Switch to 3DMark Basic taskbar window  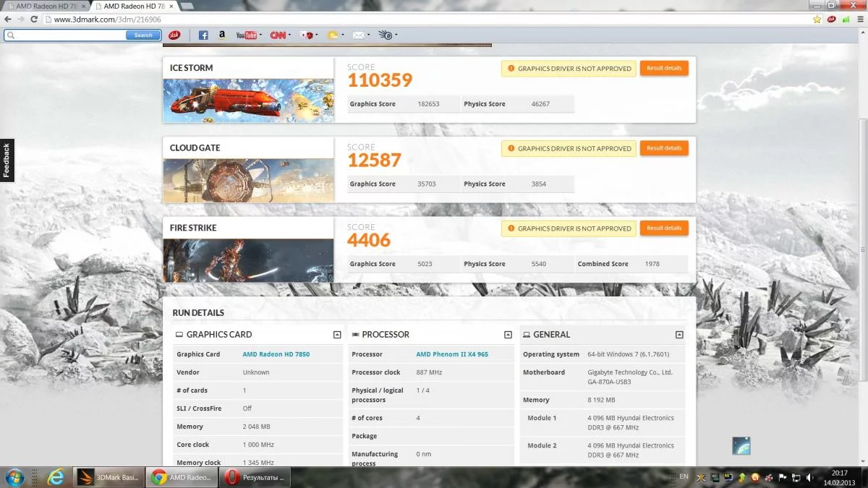[109, 477]
